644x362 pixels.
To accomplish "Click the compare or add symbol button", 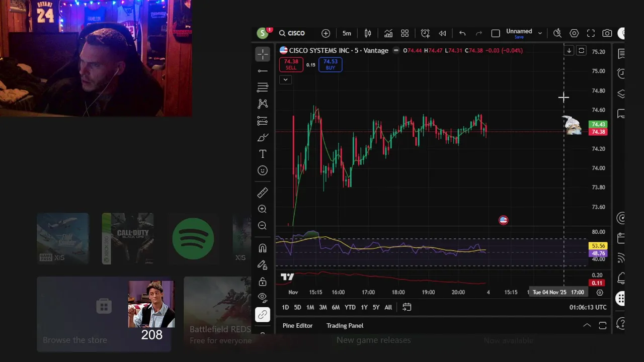I will pos(326,33).
